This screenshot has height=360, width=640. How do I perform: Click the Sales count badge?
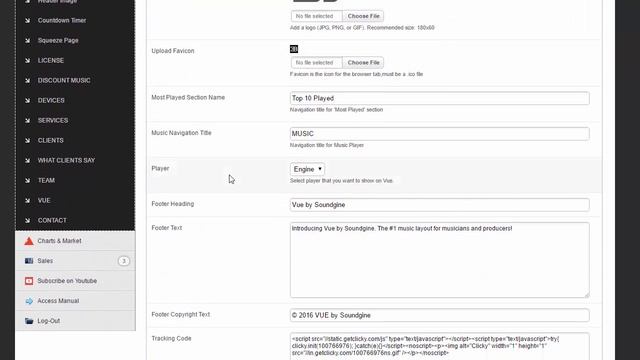[x=124, y=261]
